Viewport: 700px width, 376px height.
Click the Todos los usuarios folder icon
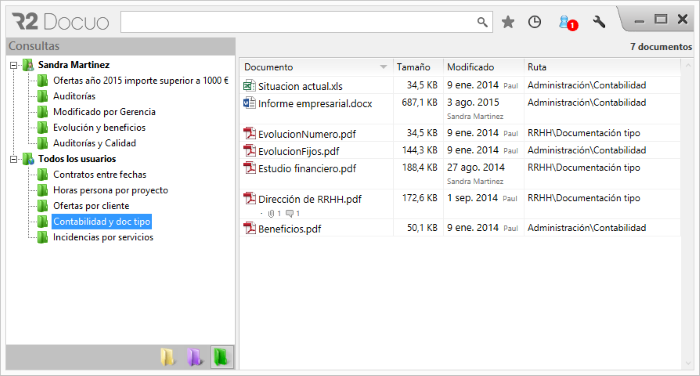28,159
